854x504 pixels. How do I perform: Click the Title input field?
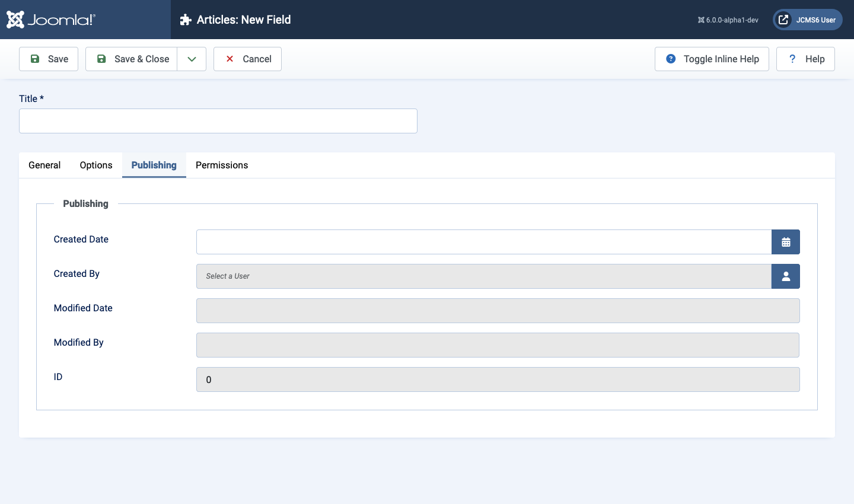pyautogui.click(x=218, y=121)
